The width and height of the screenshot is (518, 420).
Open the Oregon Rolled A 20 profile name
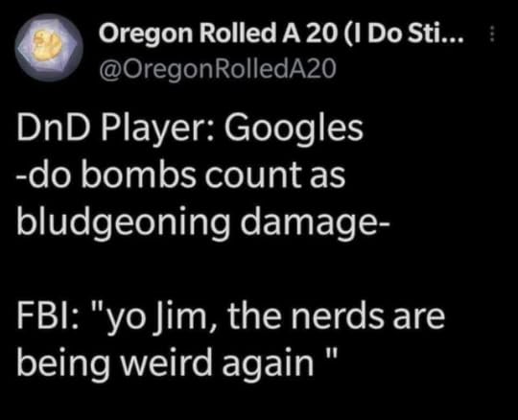click(281, 34)
